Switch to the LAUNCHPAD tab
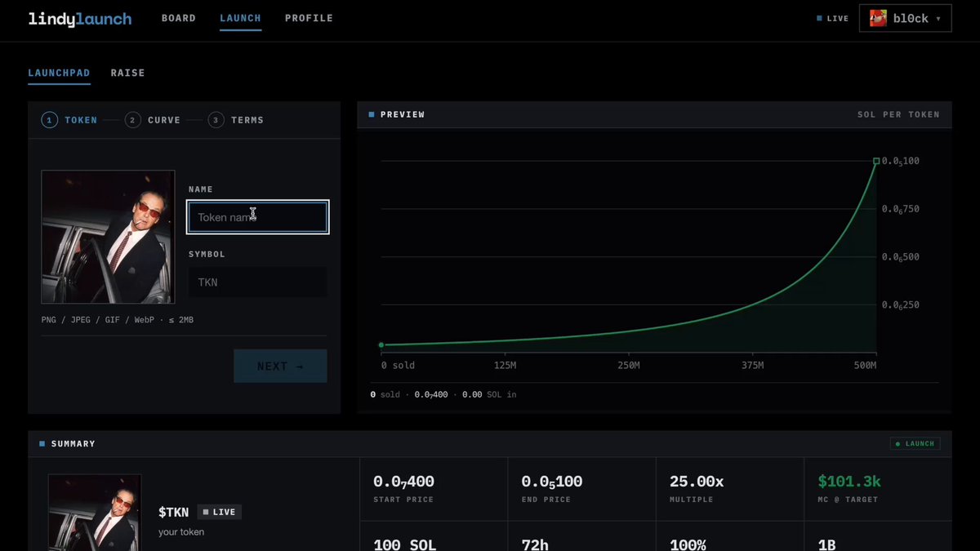 [59, 73]
